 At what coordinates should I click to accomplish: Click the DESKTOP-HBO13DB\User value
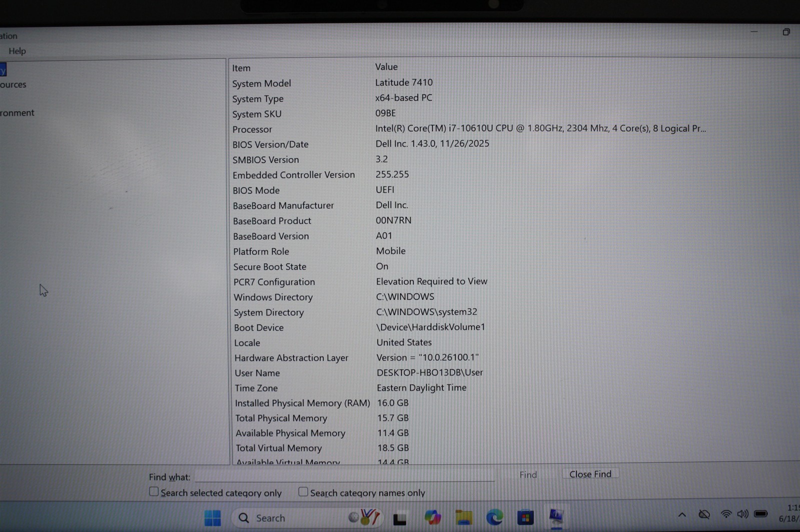[430, 372]
